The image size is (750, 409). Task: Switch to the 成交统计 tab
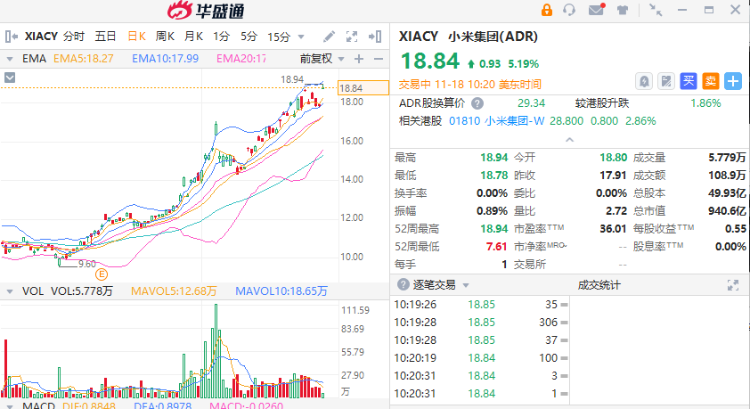pos(599,285)
